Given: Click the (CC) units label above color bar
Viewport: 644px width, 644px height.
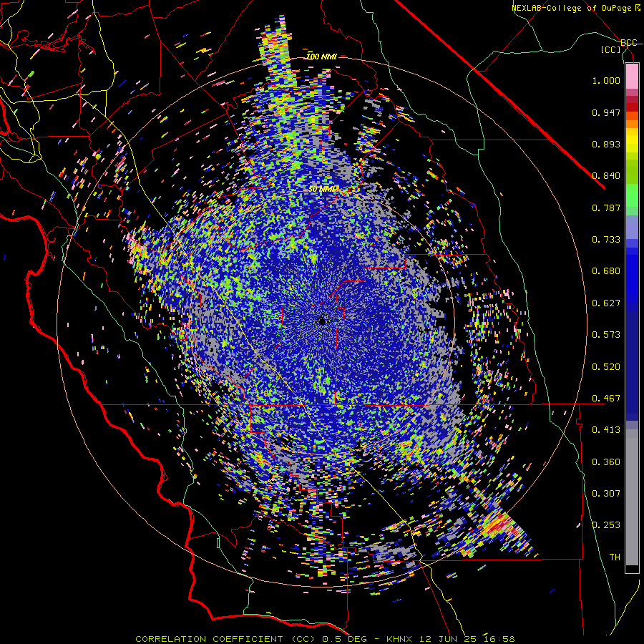Looking at the screenshot, I should coord(611,49).
